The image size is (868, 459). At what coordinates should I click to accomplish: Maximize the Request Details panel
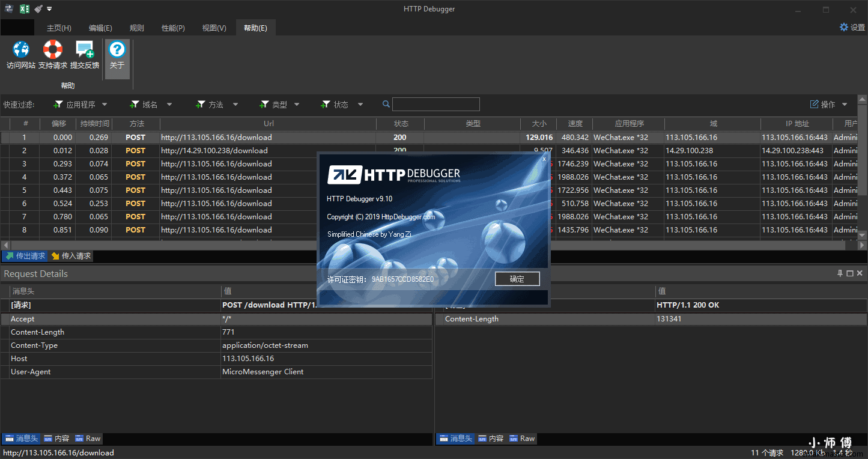click(850, 273)
